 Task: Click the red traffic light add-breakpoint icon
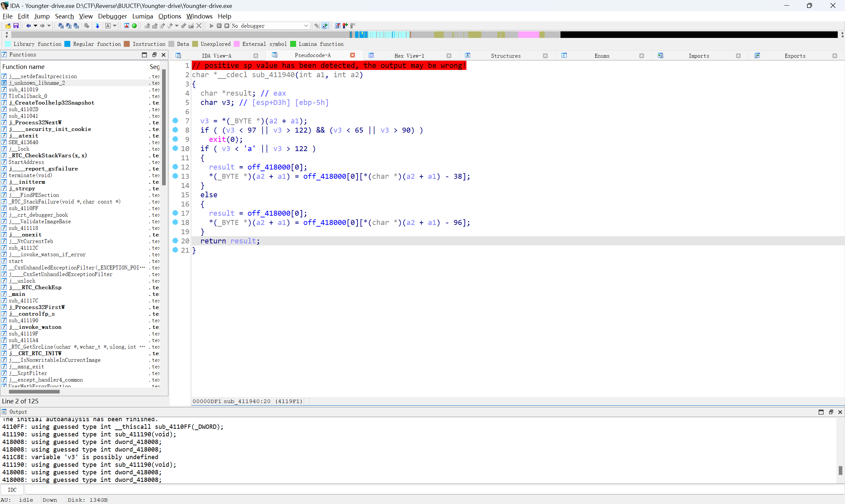pyautogui.click(x=345, y=26)
